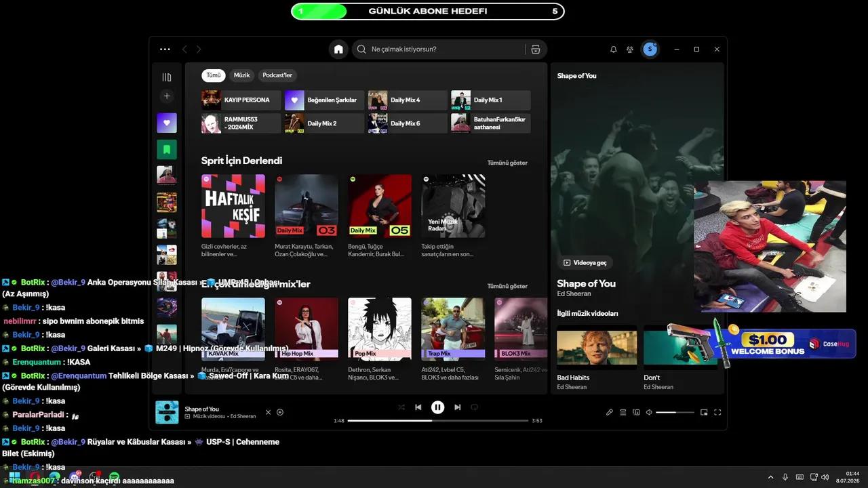Screen dimensions: 868x488
Task: Enter fullscreen from player bar
Action: tap(717, 412)
